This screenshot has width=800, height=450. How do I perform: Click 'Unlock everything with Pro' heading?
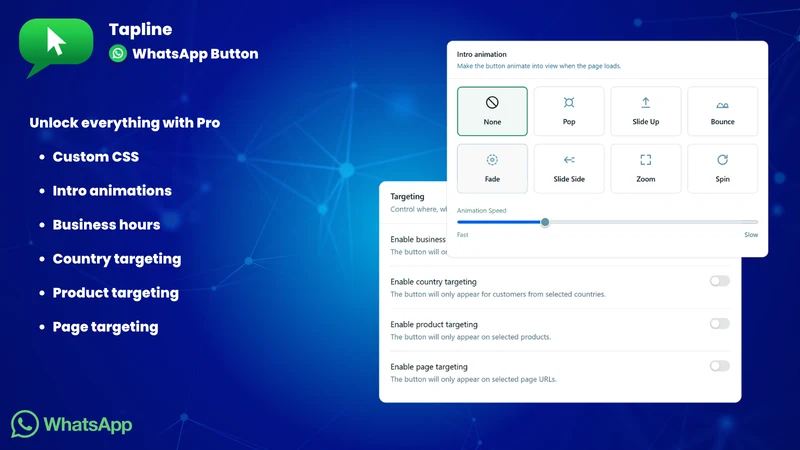point(124,123)
